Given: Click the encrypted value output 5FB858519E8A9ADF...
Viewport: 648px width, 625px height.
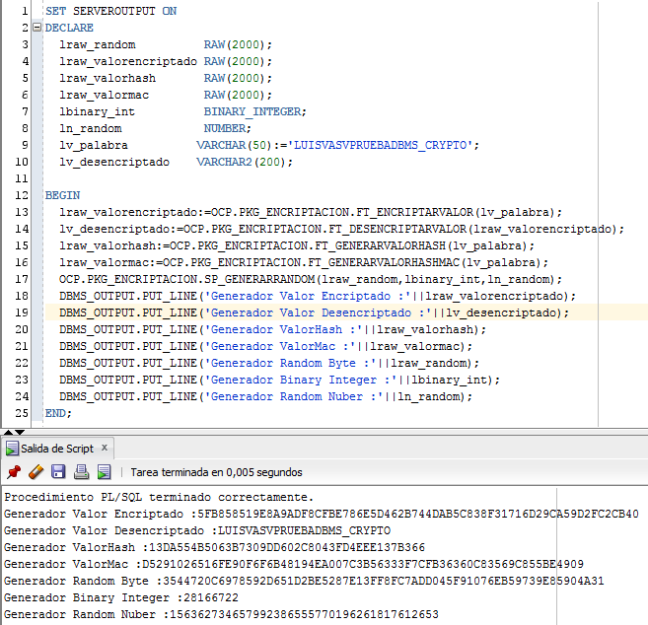Looking at the screenshot, I should point(418,514).
